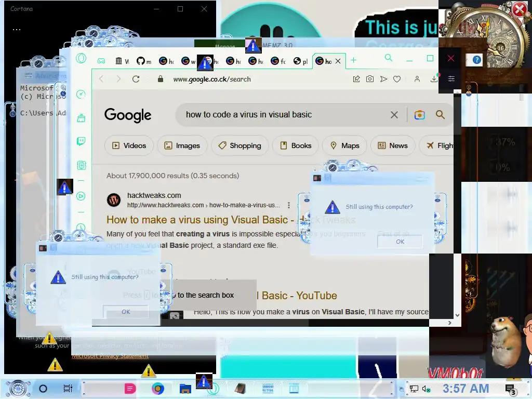Filter results by Videos

pos(129,145)
